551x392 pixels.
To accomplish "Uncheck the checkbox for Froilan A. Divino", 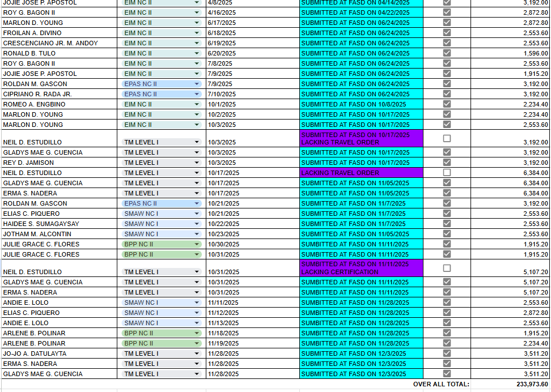I will point(447,32).
